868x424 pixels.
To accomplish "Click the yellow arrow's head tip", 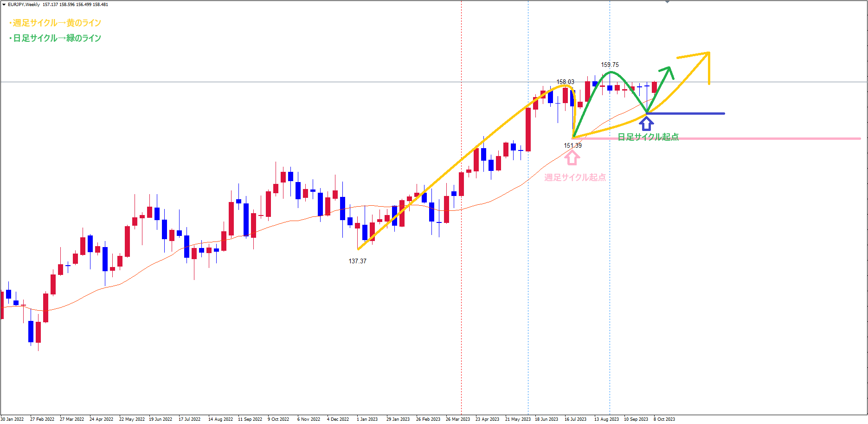I will click(x=709, y=53).
